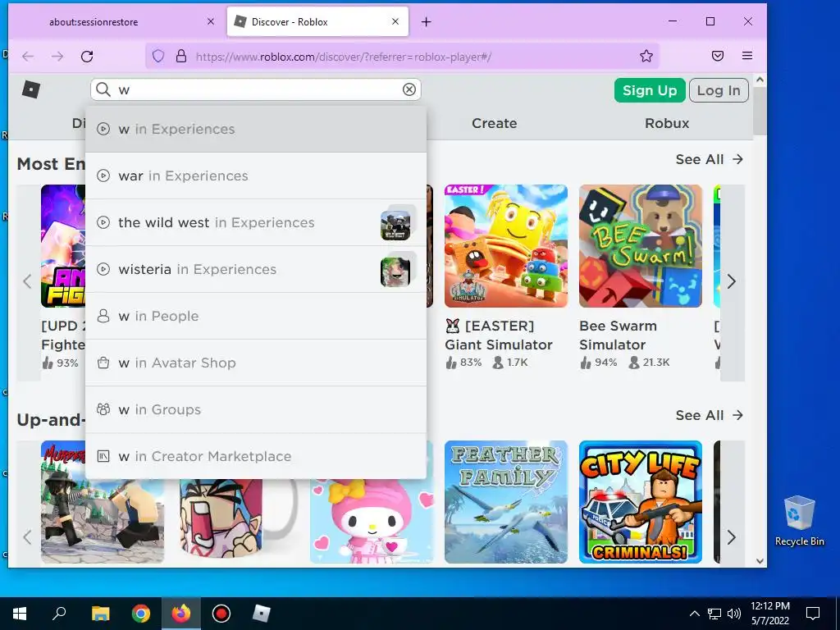Bookmark this page with star icon
The height and width of the screenshot is (630, 840).
click(x=646, y=57)
